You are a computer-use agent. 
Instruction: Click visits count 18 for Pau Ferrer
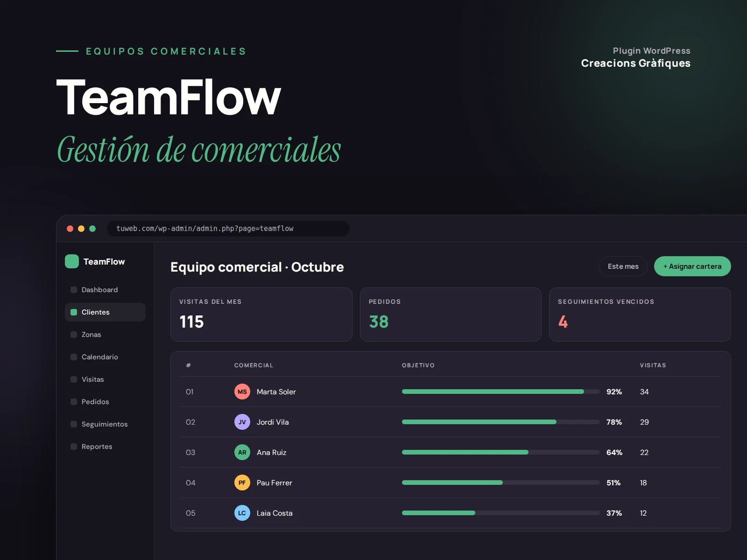point(643,483)
